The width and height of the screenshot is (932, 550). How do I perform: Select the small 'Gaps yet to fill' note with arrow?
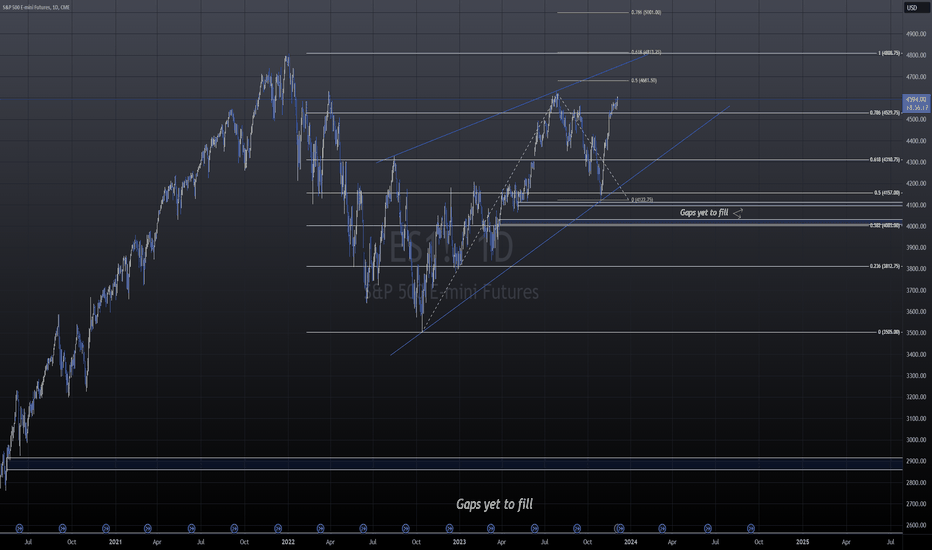click(711, 212)
